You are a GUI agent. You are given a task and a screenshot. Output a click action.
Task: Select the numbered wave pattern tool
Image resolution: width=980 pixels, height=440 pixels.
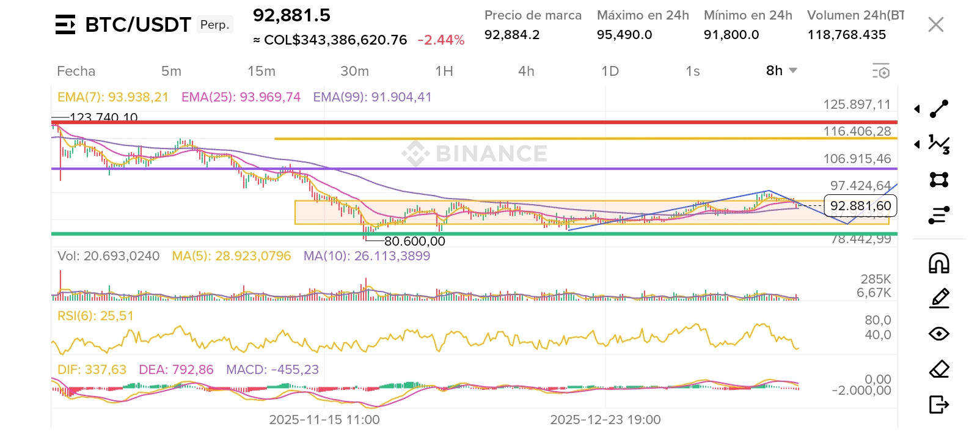point(939,144)
